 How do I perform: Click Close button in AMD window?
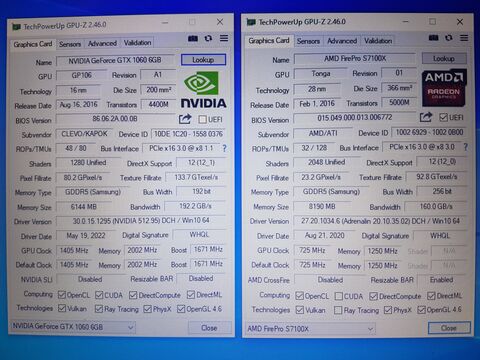pyautogui.click(x=449, y=328)
